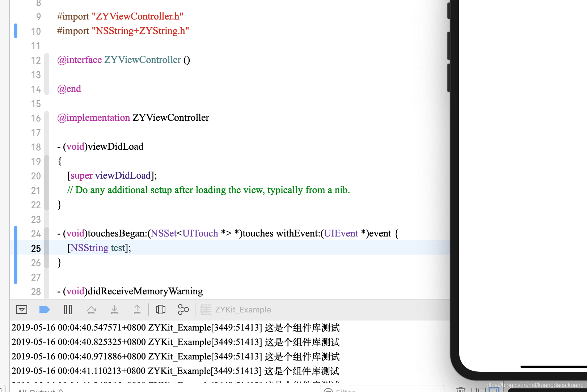587x392 pixels.
Task: Click the ZYKit_Example app icon in the debug bar
Action: pos(206,310)
